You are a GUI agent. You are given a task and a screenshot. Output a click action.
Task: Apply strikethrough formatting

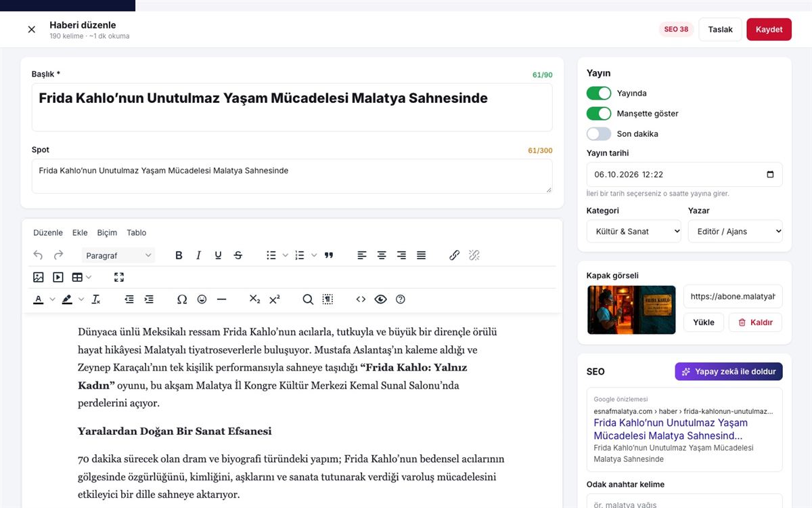click(238, 255)
